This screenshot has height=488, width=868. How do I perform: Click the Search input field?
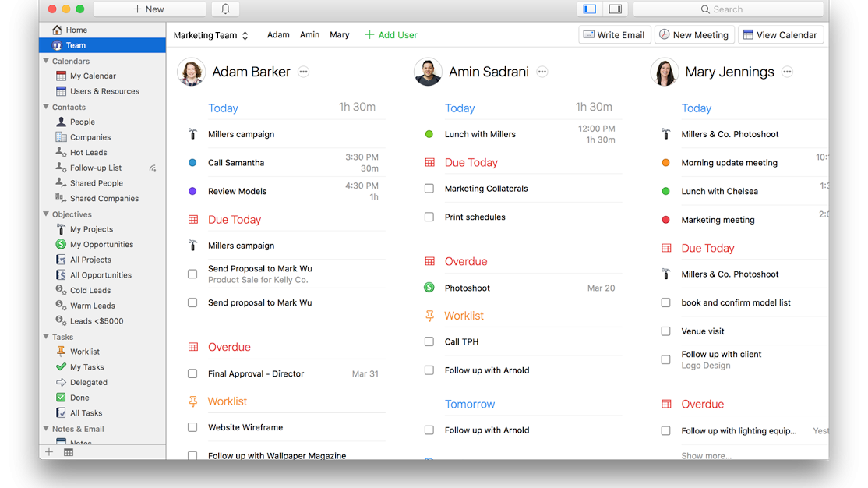click(x=728, y=9)
